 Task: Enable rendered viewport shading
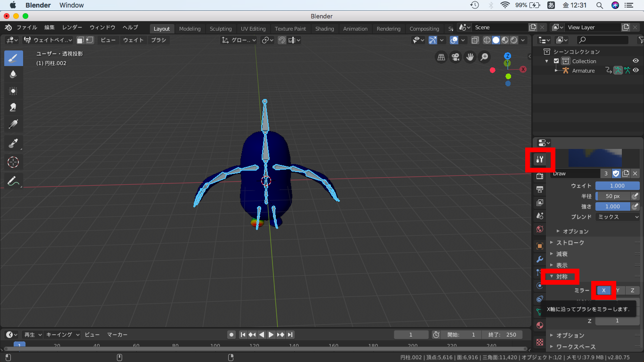click(x=514, y=40)
